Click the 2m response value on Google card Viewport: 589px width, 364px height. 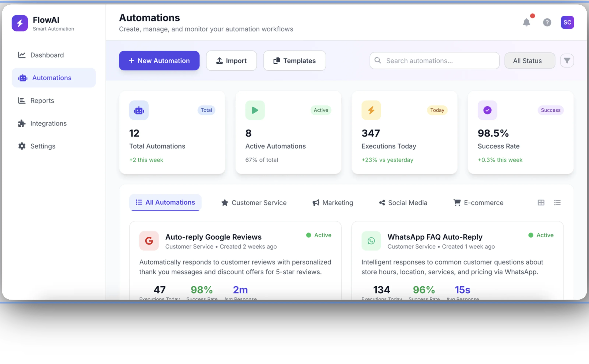pos(240,290)
